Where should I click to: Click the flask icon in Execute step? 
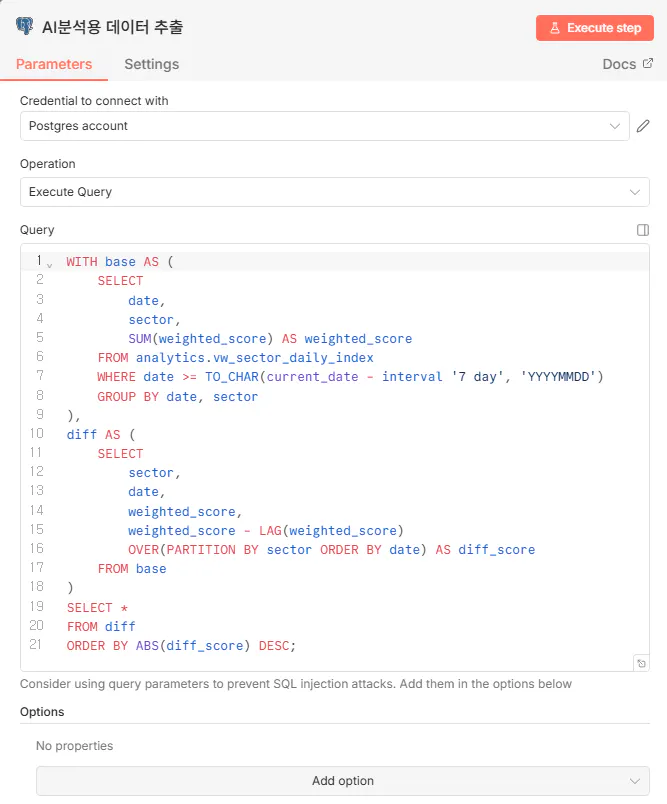click(555, 28)
